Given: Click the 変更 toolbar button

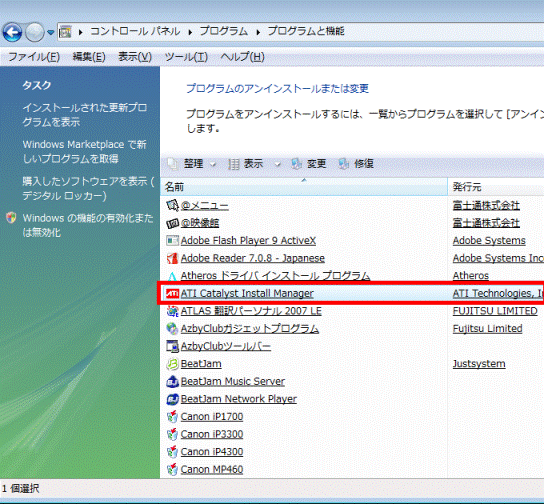Looking at the screenshot, I should tap(309, 164).
